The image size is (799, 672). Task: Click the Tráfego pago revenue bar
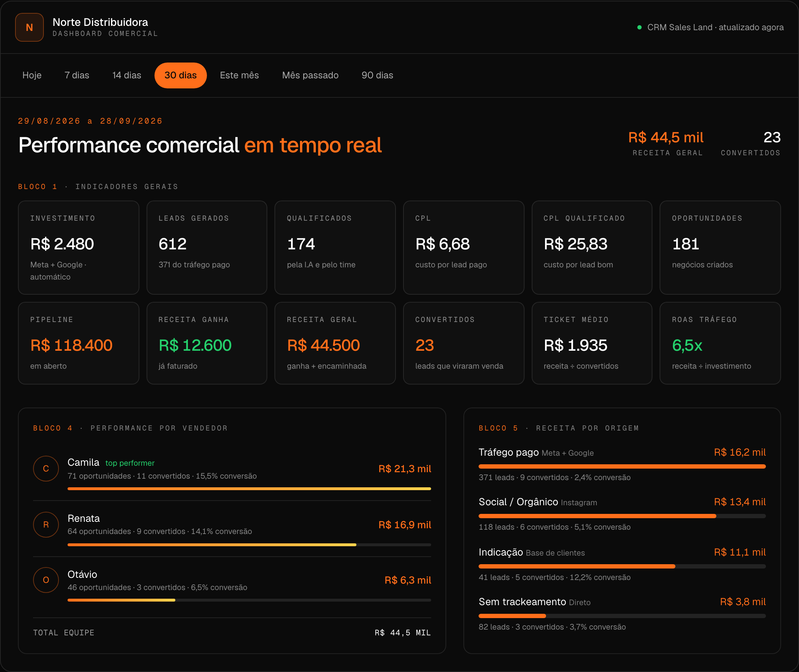pos(622,467)
